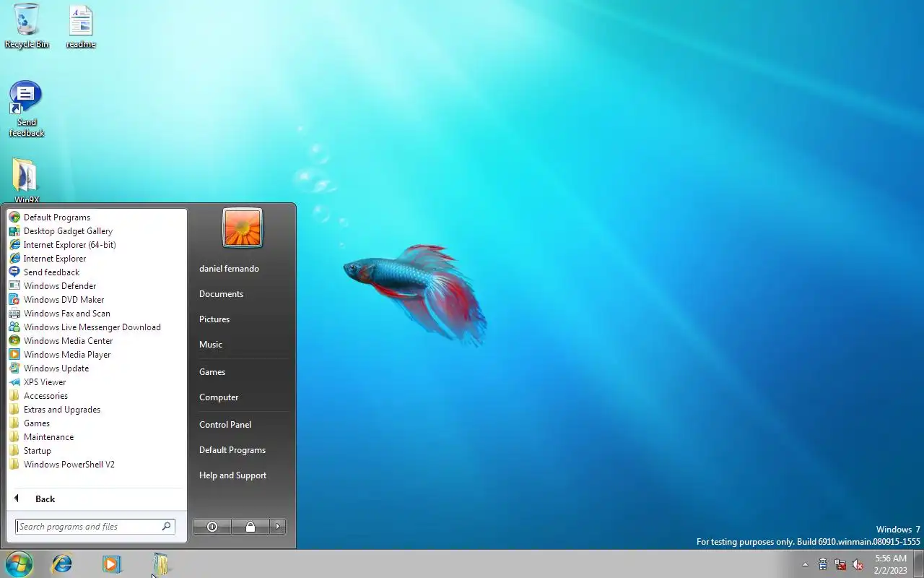
Task: Click the Show desktop strip at the end of the taskbar
Action: coord(919,564)
